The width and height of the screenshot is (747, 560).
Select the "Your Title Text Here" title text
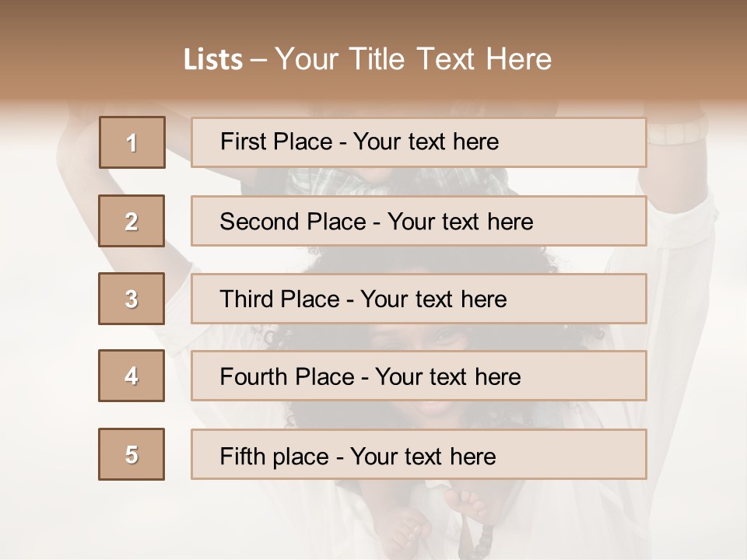(x=413, y=59)
